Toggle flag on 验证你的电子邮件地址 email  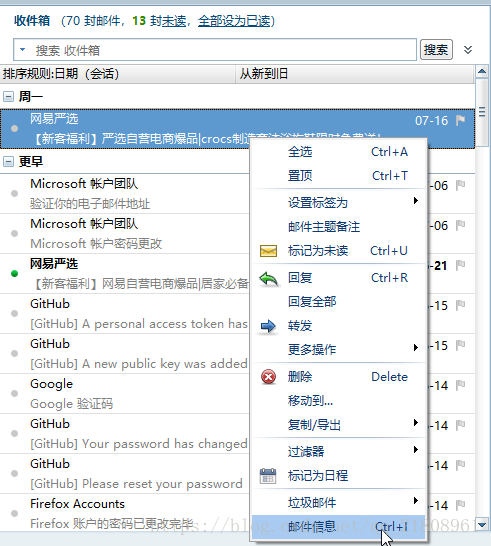point(460,185)
